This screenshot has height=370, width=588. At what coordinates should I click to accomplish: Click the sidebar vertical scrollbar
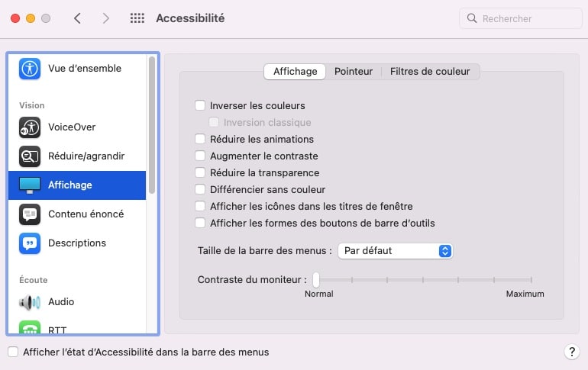tap(152, 125)
